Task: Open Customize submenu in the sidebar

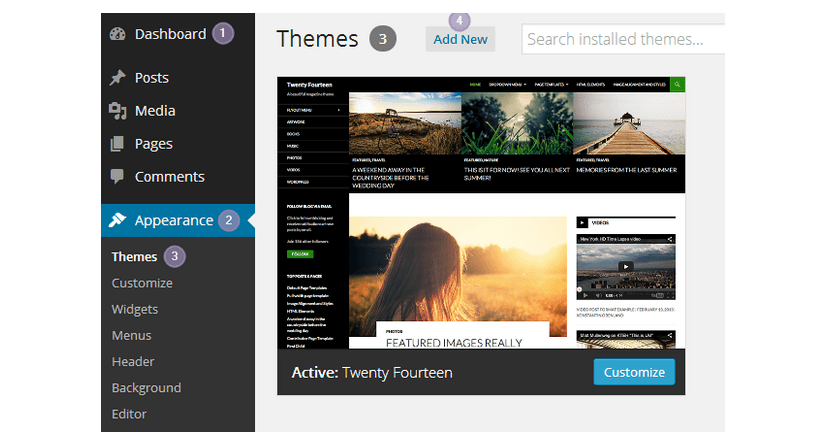Action: (142, 283)
